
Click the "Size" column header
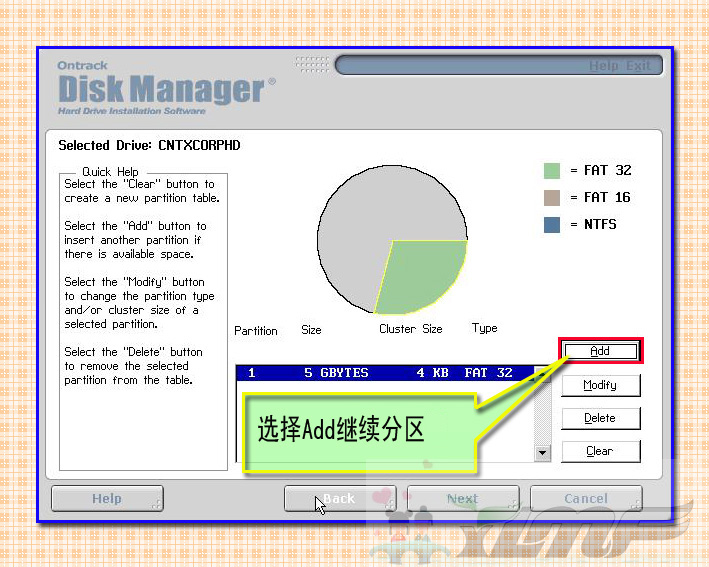pos(312,330)
